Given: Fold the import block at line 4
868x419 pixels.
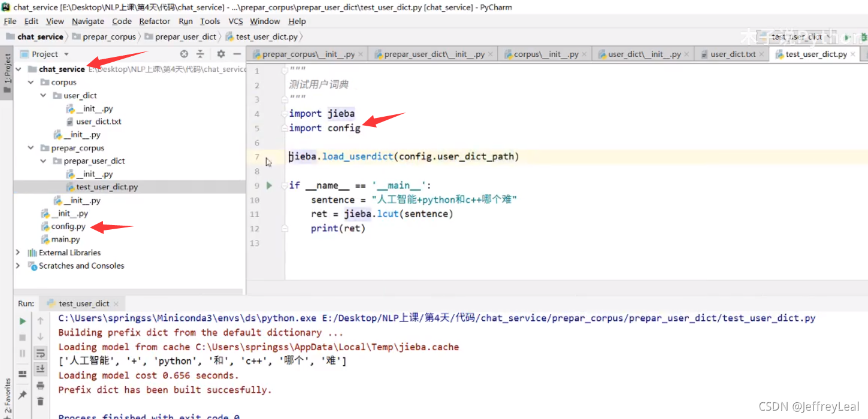Looking at the screenshot, I should 285,114.
